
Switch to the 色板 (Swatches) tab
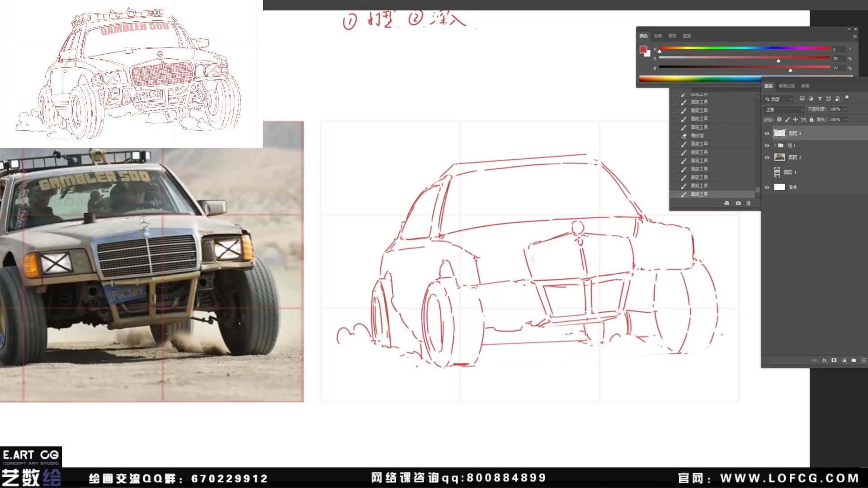coord(658,36)
